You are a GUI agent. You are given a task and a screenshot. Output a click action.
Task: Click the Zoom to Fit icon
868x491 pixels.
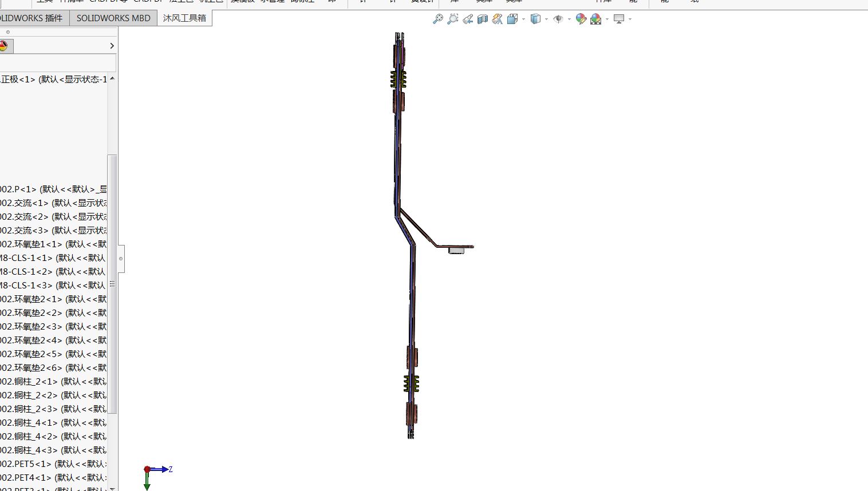438,19
